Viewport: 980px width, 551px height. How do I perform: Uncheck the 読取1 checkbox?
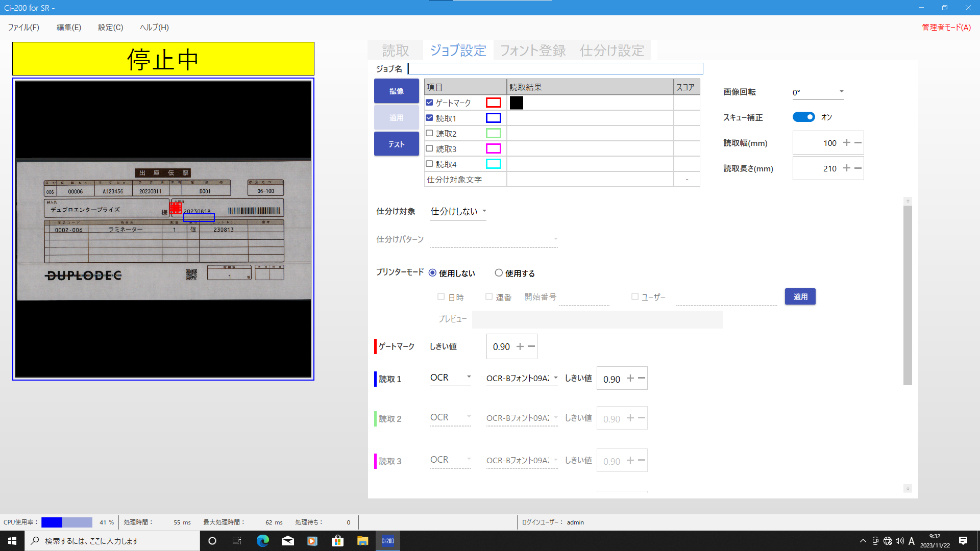pyautogui.click(x=429, y=118)
